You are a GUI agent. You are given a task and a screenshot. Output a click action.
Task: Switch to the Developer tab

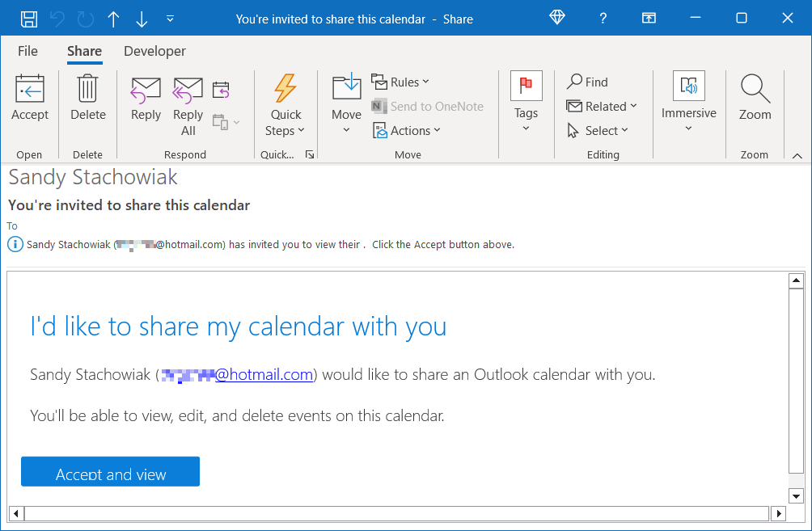coord(154,51)
